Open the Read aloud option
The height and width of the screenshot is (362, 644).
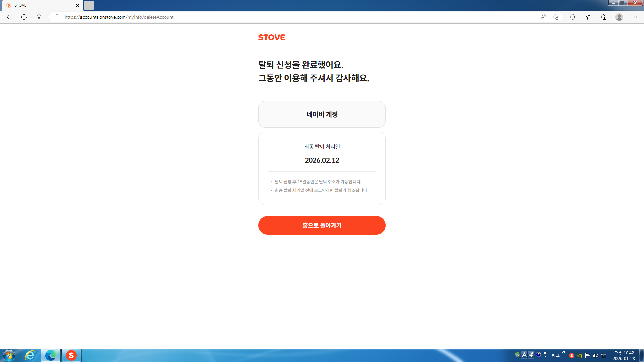(x=543, y=17)
